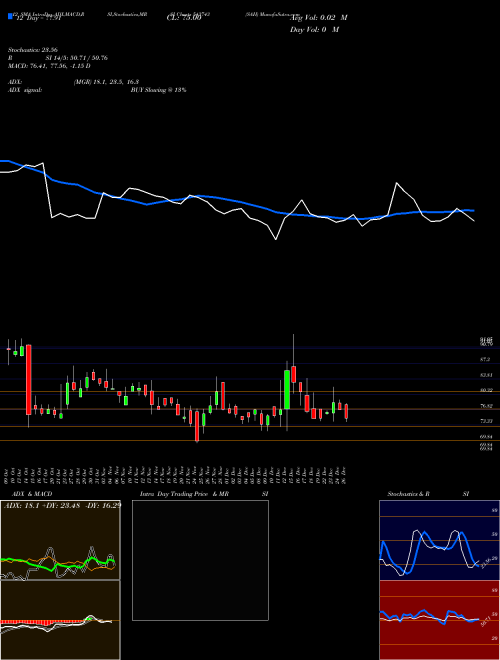Click the last red candlestick on the chart

point(346,411)
